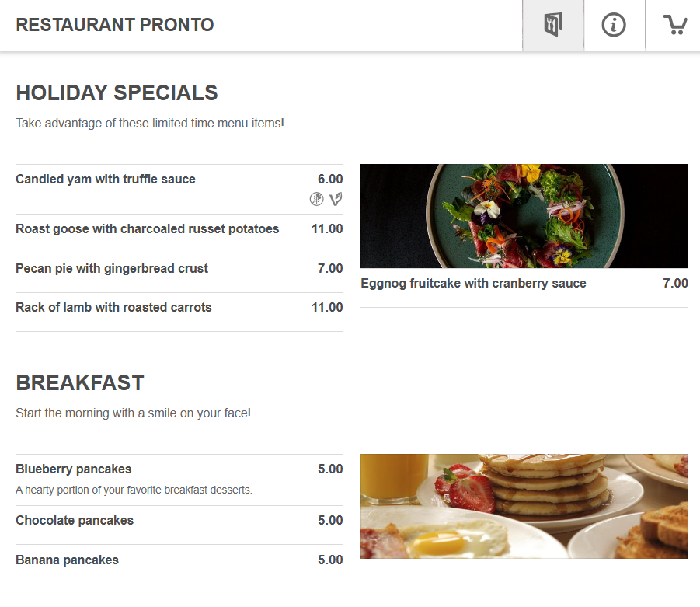Select Chocolate pancakes item
Image resolution: width=700 pixels, height=607 pixels.
pos(75,521)
